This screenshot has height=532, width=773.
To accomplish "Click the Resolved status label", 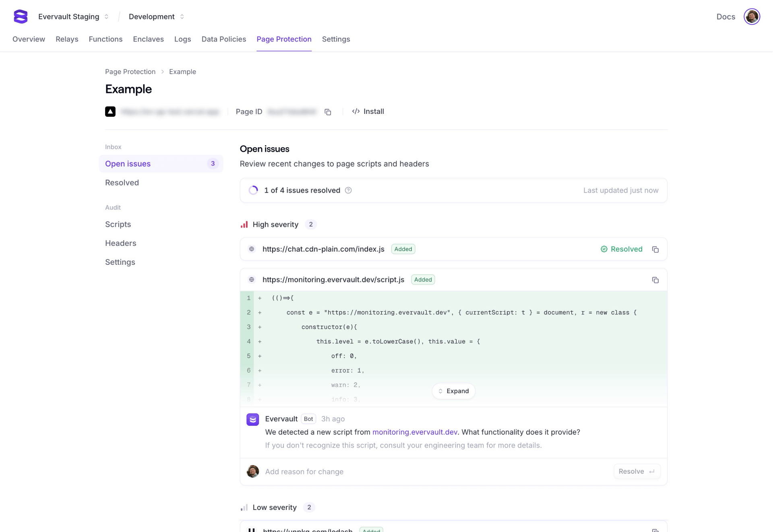I will [x=626, y=249].
